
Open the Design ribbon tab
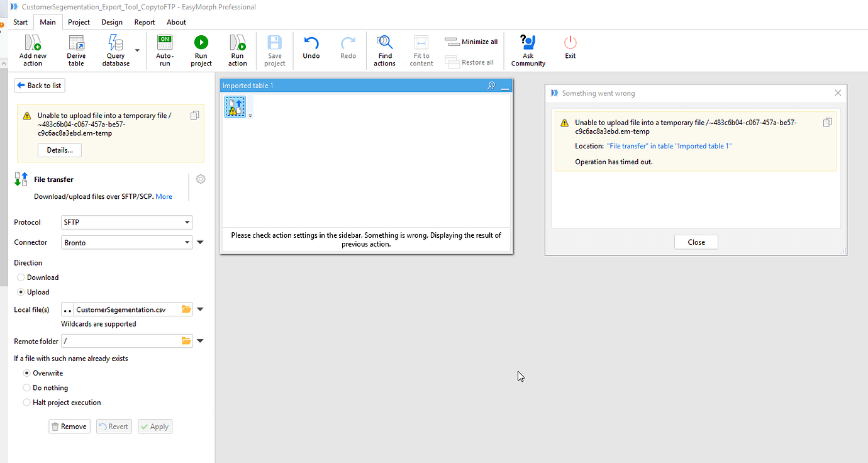[112, 22]
